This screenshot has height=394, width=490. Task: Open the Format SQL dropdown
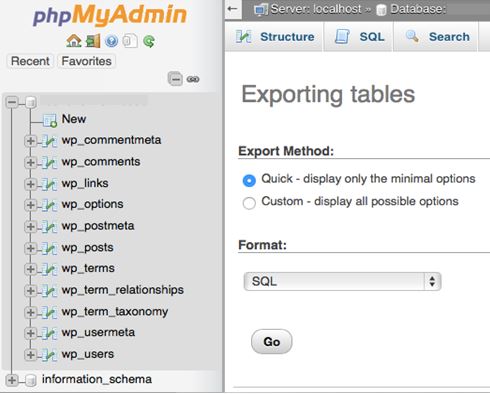[x=342, y=282]
